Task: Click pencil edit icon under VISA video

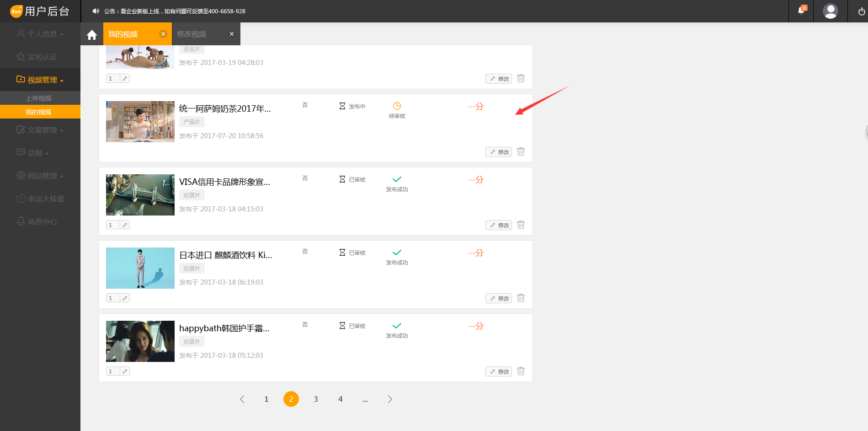Action: [x=125, y=225]
